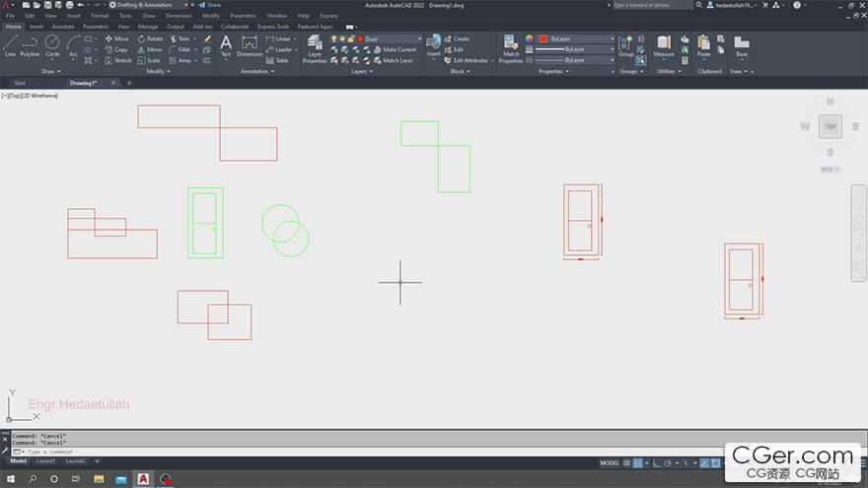This screenshot has height=488, width=868.
Task: Select the Circle tool
Action: pos(52,46)
